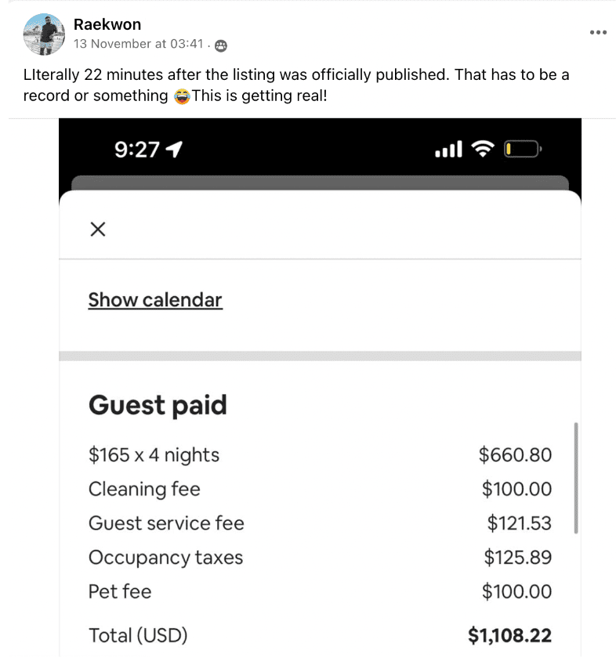Click Raekwon's profile picture
Image resolution: width=616 pixels, height=672 pixels.
pos(44,34)
